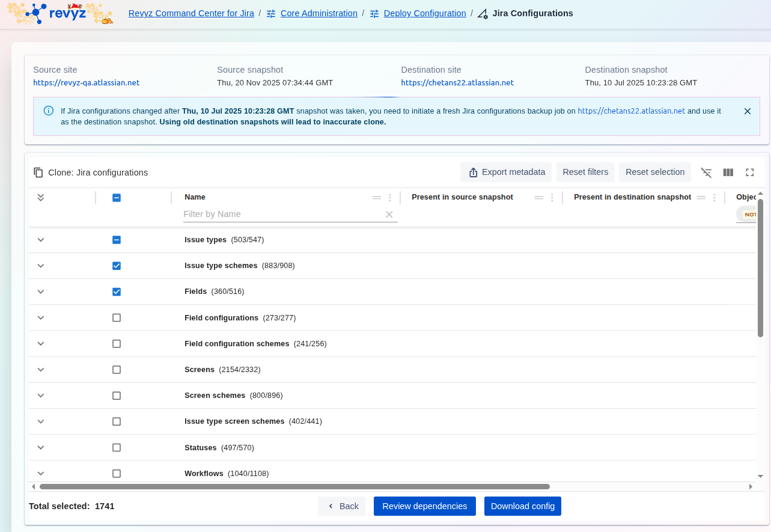Clear the Name filter with X icon
Screen dimensions: 771x532
[389, 215]
